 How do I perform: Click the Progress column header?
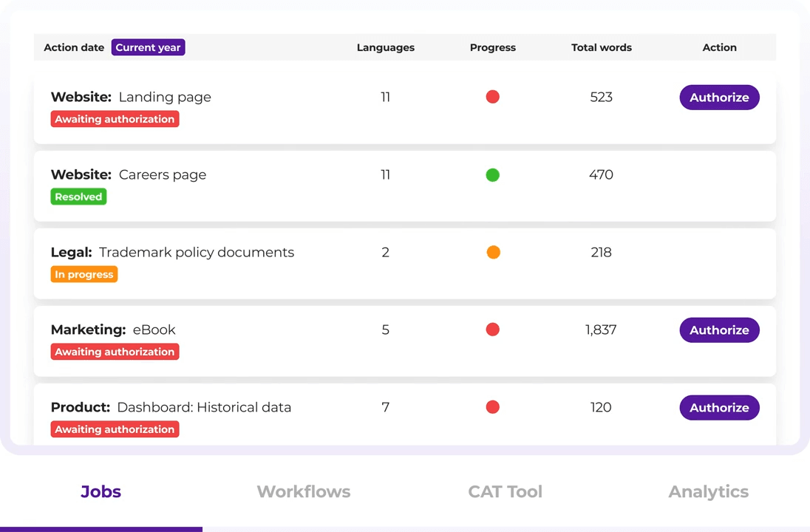click(x=493, y=47)
